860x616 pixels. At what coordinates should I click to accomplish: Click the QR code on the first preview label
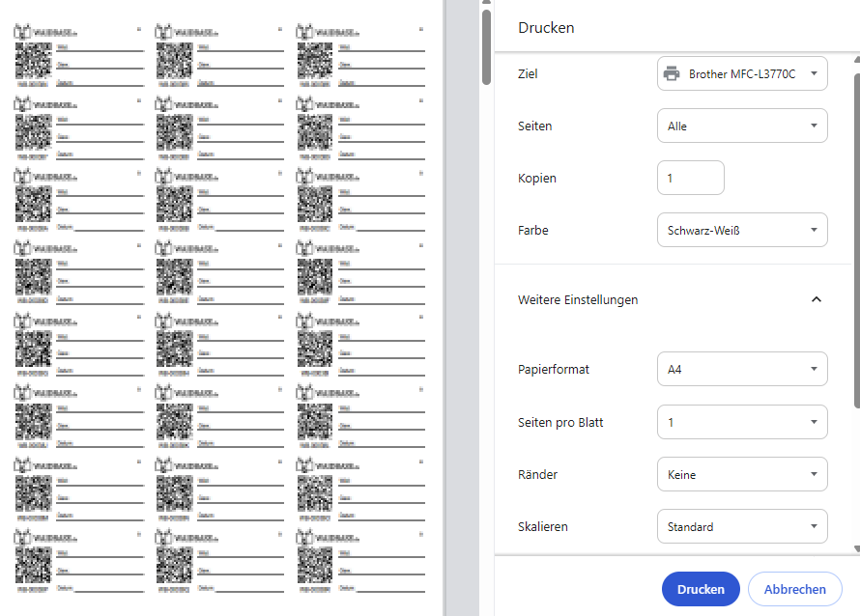click(33, 61)
